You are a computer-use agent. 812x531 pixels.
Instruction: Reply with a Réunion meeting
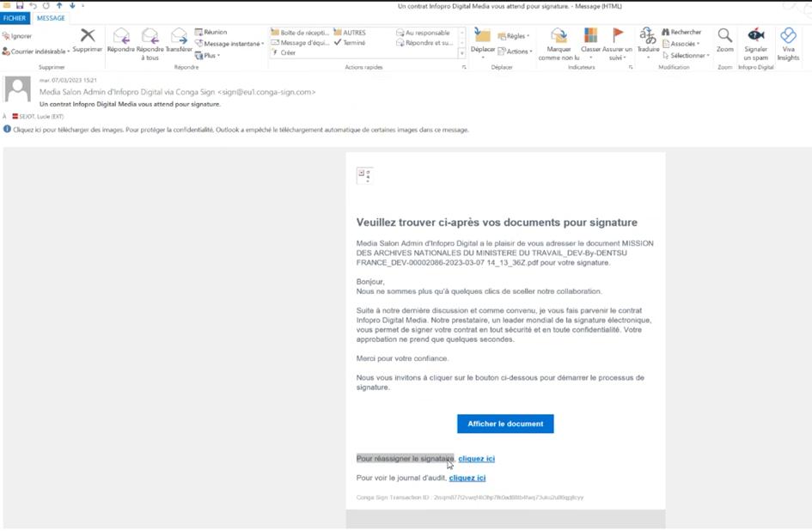point(211,32)
